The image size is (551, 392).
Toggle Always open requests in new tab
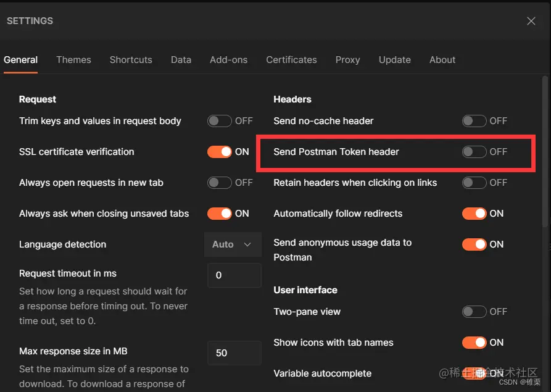tap(219, 183)
